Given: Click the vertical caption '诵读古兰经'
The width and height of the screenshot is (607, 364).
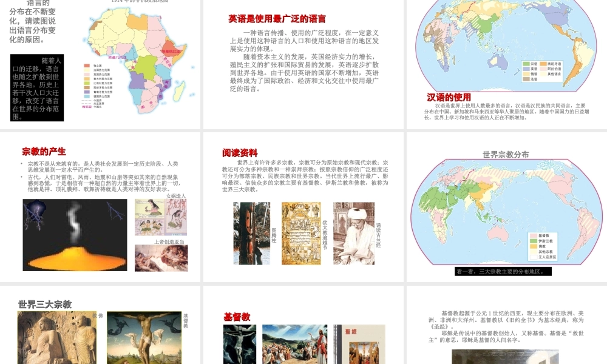Looking at the screenshot, I should point(378,235).
